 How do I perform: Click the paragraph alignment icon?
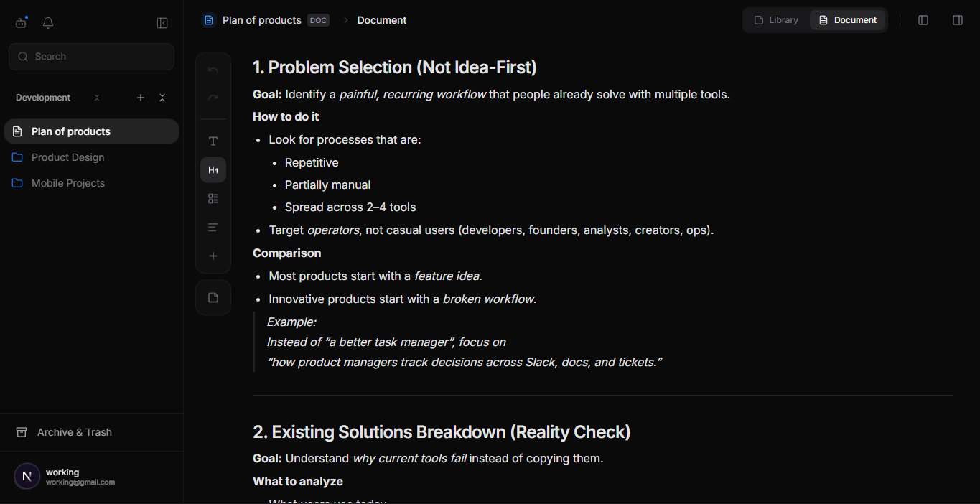click(x=213, y=227)
